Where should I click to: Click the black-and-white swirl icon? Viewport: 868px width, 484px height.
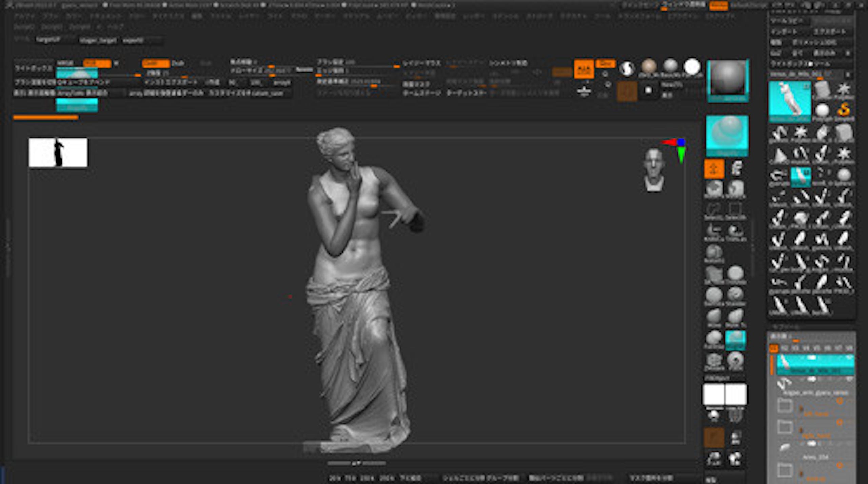(627, 68)
